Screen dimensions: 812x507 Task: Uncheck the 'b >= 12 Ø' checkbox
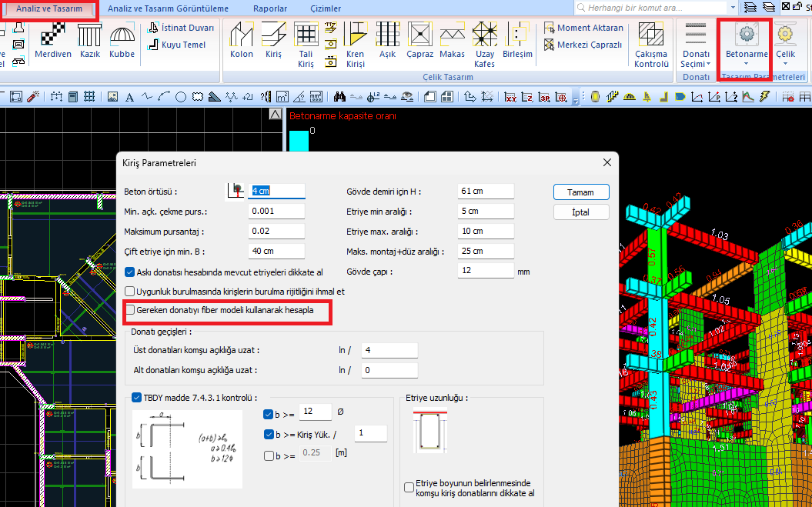coord(269,414)
